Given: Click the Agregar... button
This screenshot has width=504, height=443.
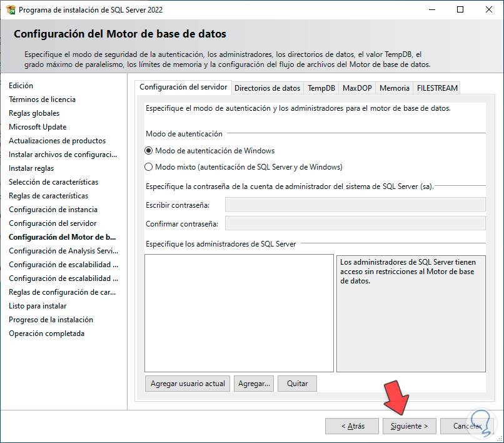Looking at the screenshot, I should click(254, 384).
